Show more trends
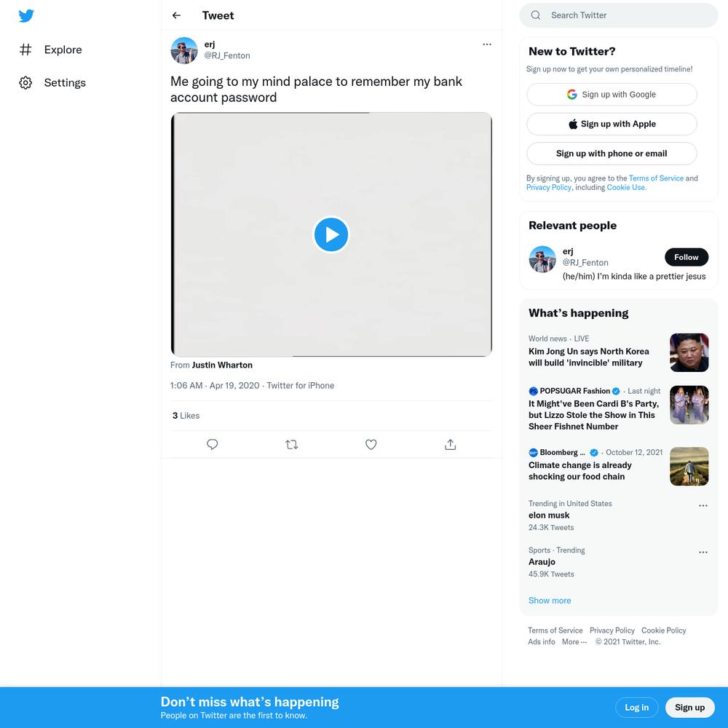728x728 pixels. pos(549,601)
